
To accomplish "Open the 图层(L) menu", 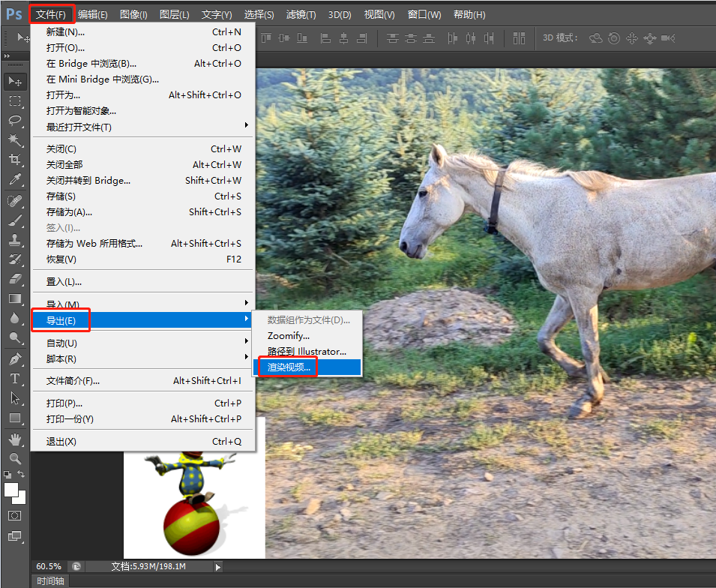I will coord(175,14).
